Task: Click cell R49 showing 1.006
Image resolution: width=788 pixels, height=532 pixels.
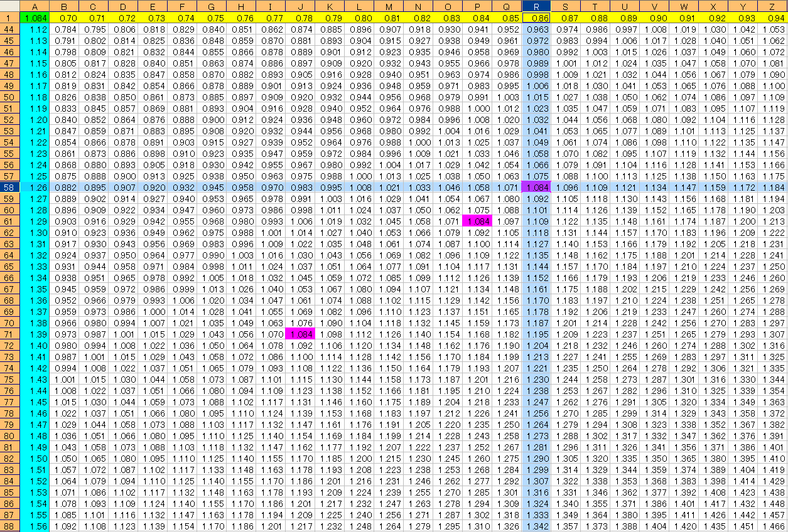Action: click(536, 86)
